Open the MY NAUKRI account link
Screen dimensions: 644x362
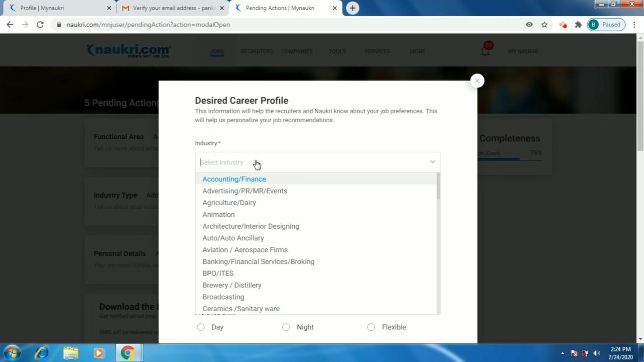click(x=523, y=51)
